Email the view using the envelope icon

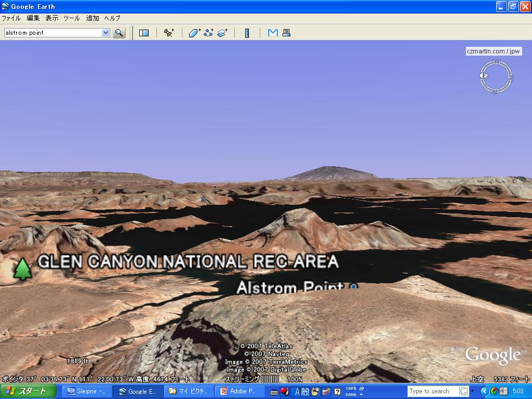click(x=273, y=33)
